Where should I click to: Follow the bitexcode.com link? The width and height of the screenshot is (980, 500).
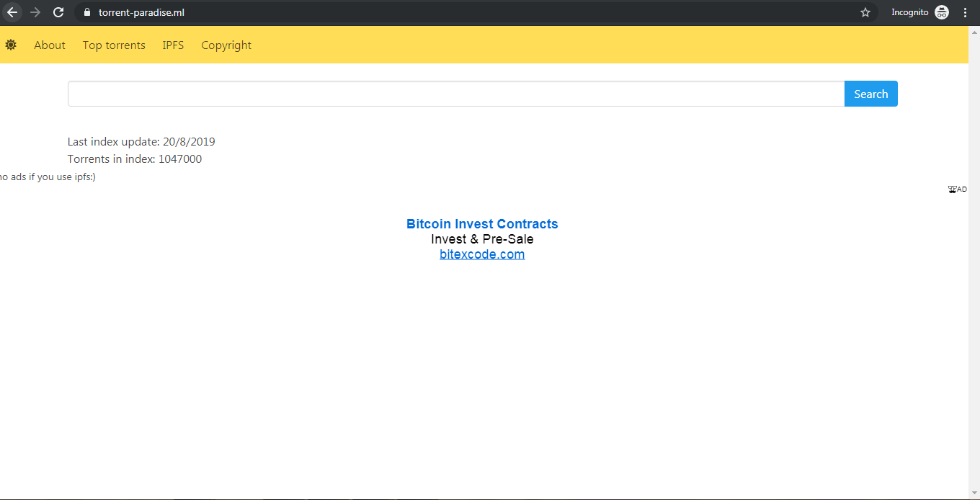(x=482, y=254)
